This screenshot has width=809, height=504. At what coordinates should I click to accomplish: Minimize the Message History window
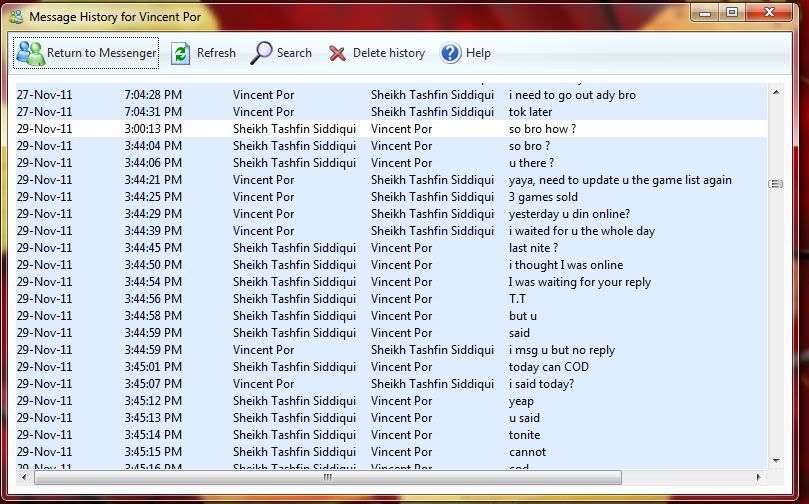(705, 12)
